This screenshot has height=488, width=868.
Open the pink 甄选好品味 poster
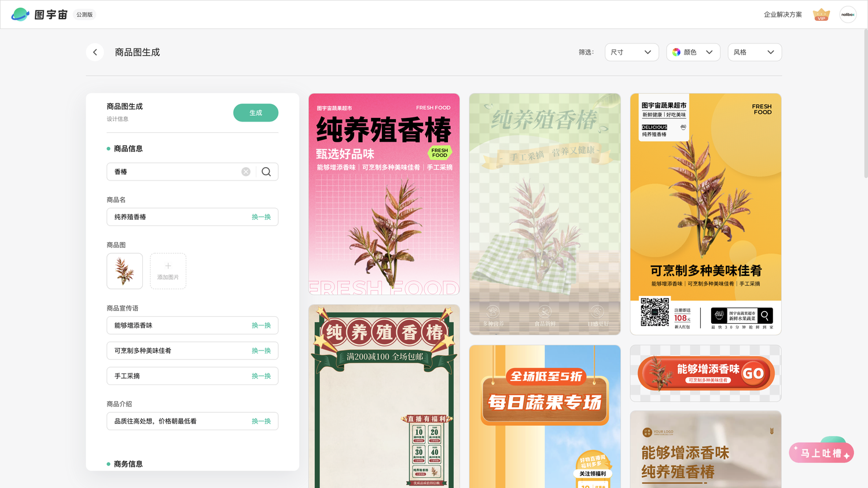click(384, 194)
